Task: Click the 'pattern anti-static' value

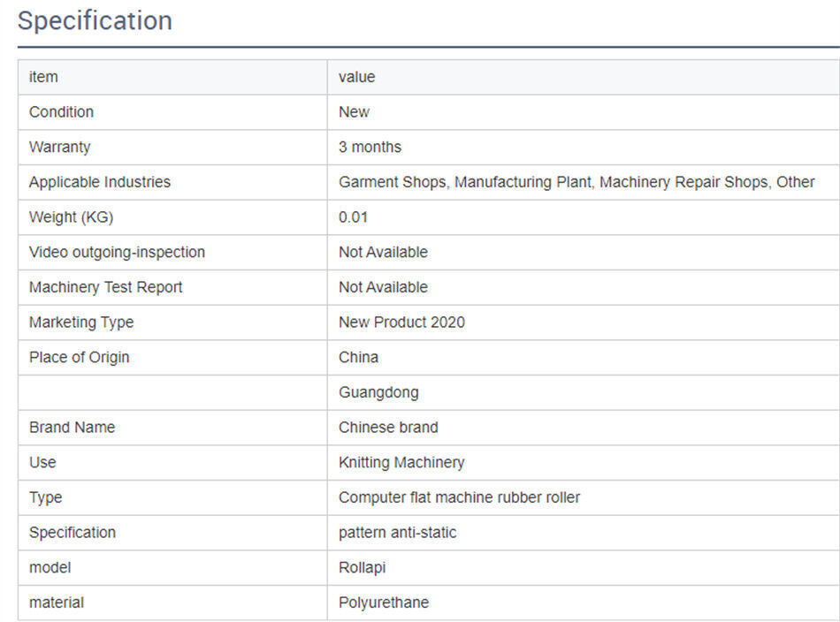Action: (x=397, y=533)
